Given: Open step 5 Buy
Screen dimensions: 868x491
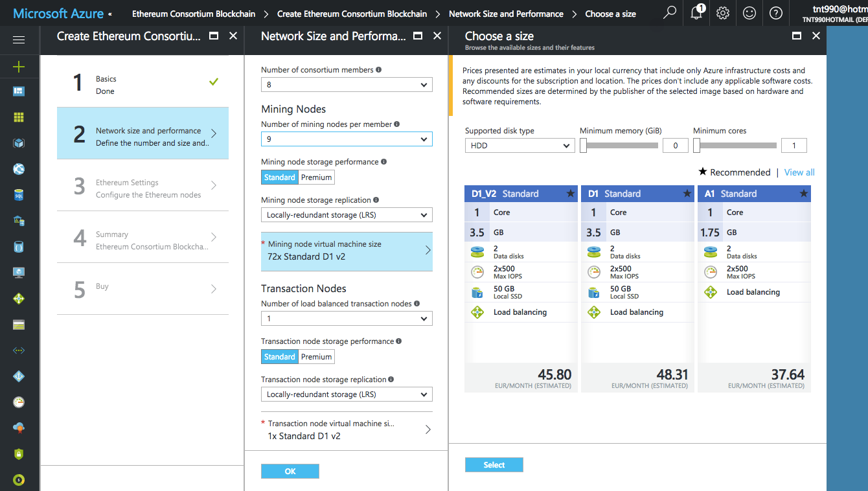Looking at the screenshot, I should [143, 289].
